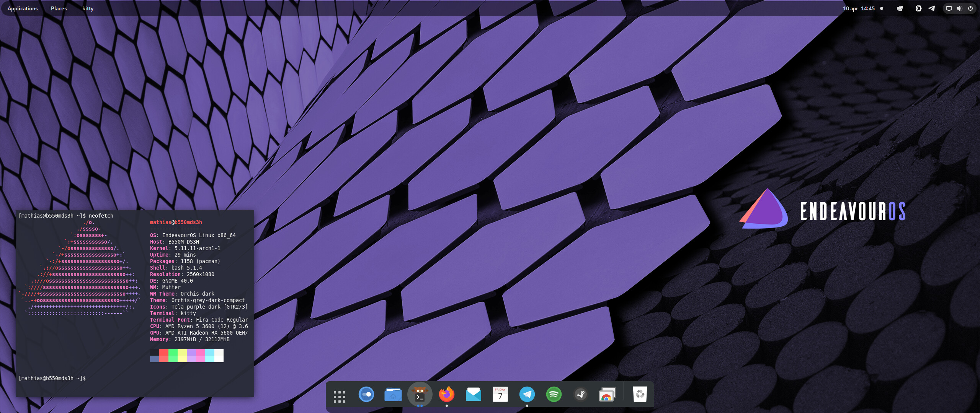Screen dimensions: 980x413
Task: Open the Calendar app showing Friday 7
Action: pyautogui.click(x=500, y=394)
